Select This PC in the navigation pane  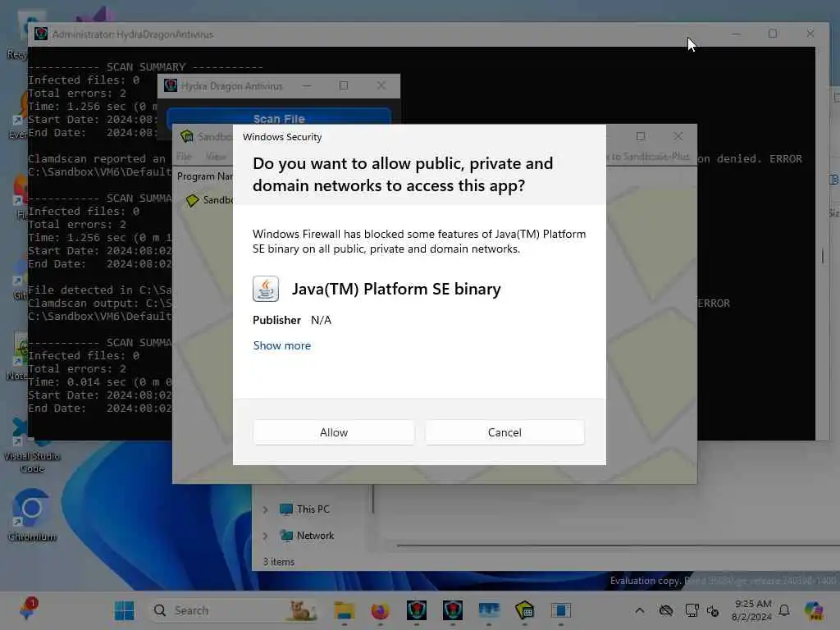(304, 509)
